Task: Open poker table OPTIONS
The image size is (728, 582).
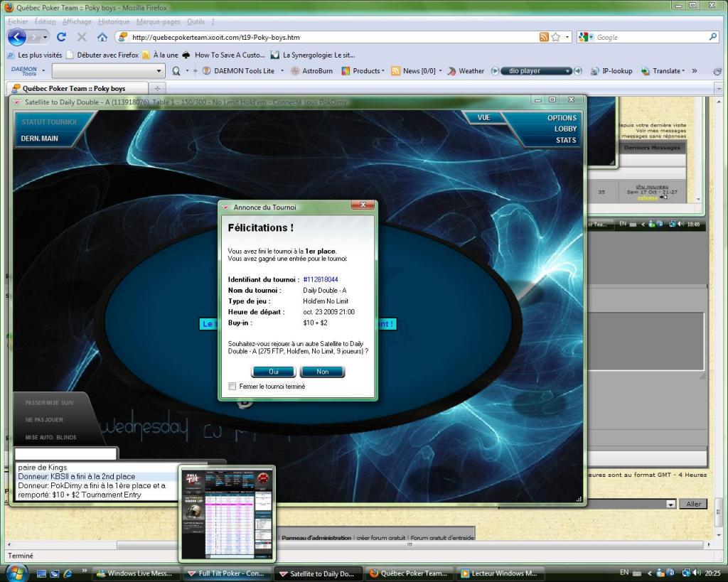Action: click(x=562, y=118)
